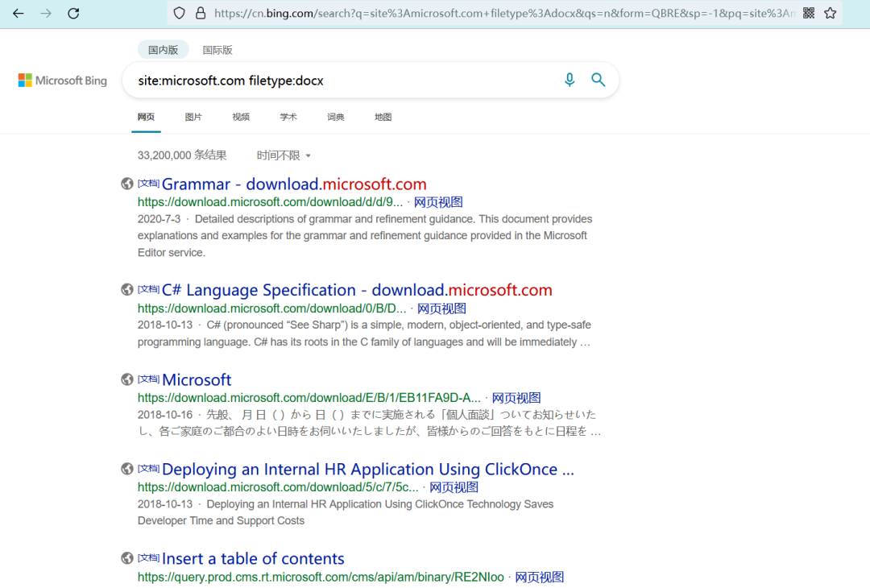Run the search with the magnifier icon
Viewport: 870px width, 588px height.
tap(598, 80)
